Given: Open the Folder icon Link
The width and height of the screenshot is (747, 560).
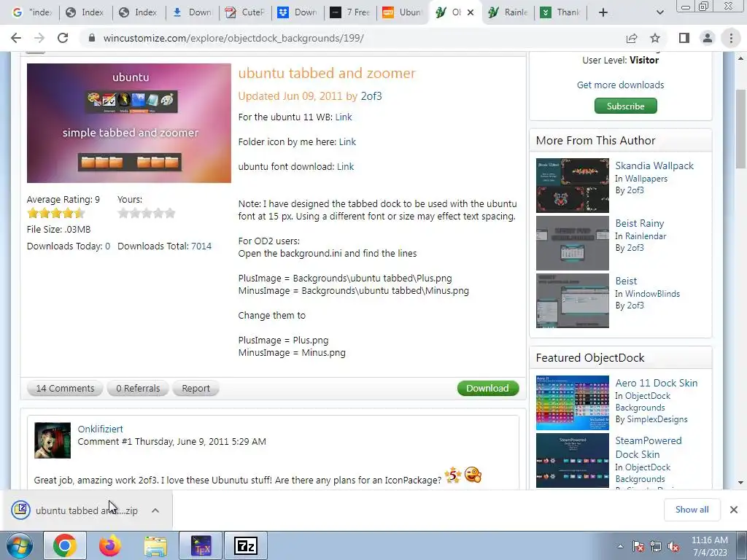Looking at the screenshot, I should pos(347,142).
